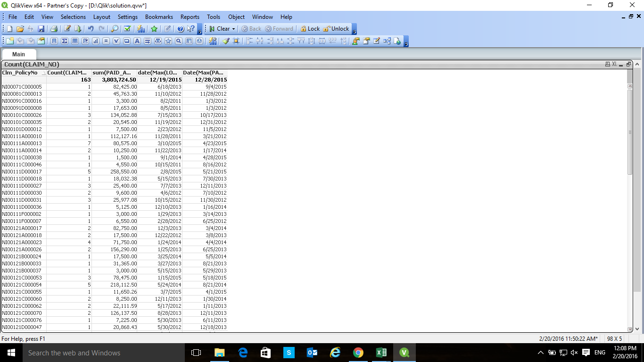This screenshot has width=644, height=362.
Task: Expand standard toolbar overflow options
Action: (199, 29)
